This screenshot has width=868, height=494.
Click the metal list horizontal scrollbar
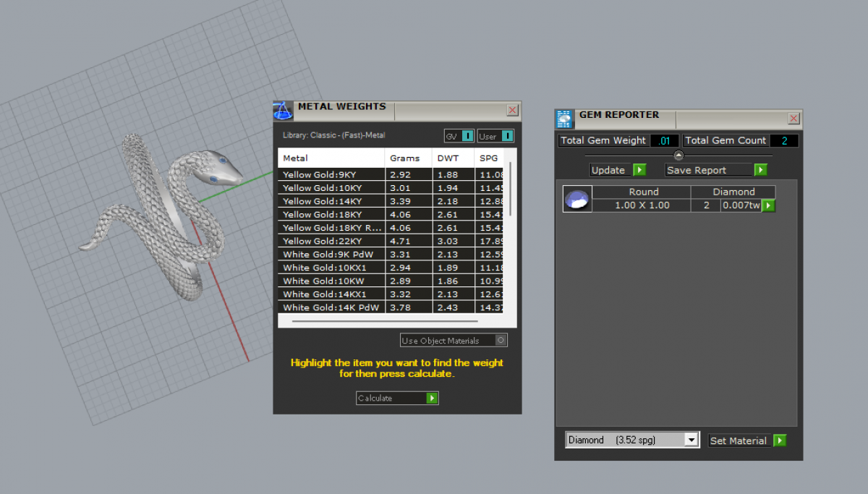[383, 321]
